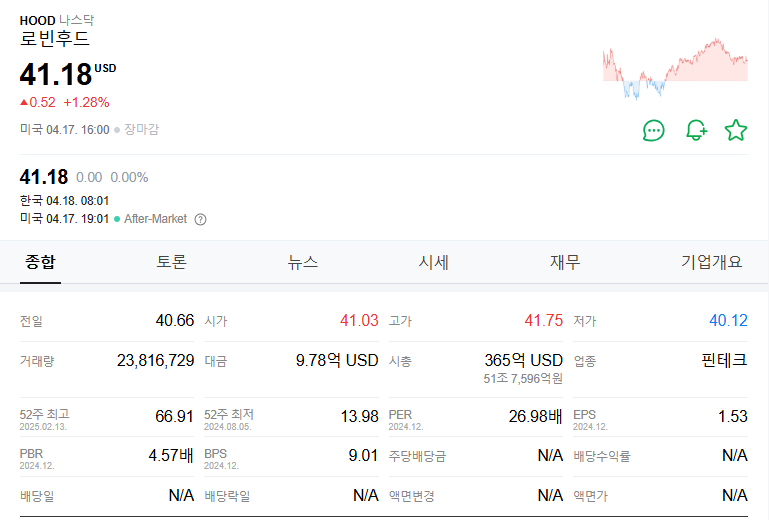
Task: Click the 거래량 value 23,816,729
Action: coord(155,361)
